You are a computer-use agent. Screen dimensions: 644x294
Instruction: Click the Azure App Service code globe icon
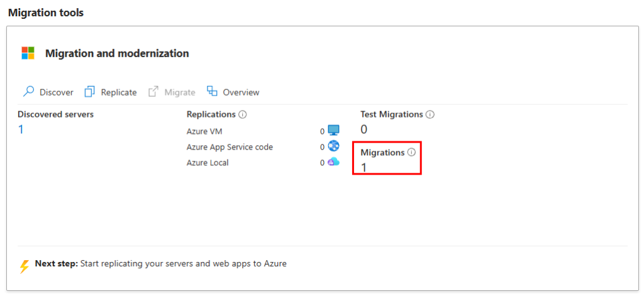333,146
